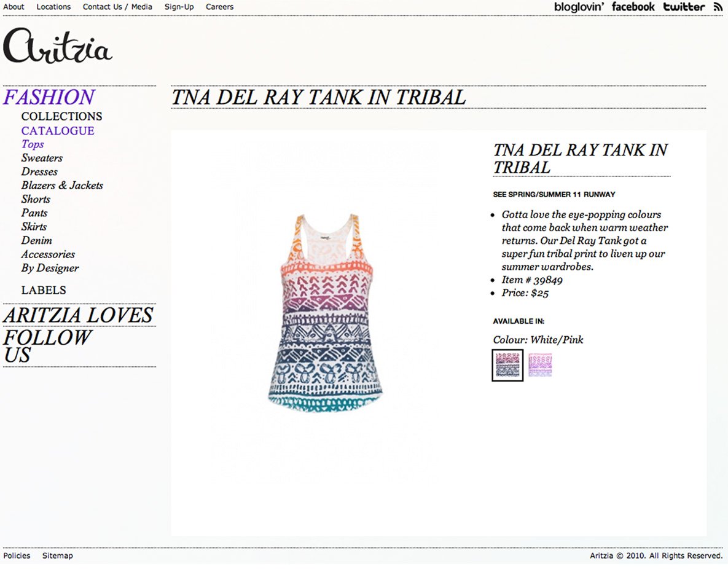Visit the Careers page
This screenshot has width=728, height=569.
click(x=219, y=7)
